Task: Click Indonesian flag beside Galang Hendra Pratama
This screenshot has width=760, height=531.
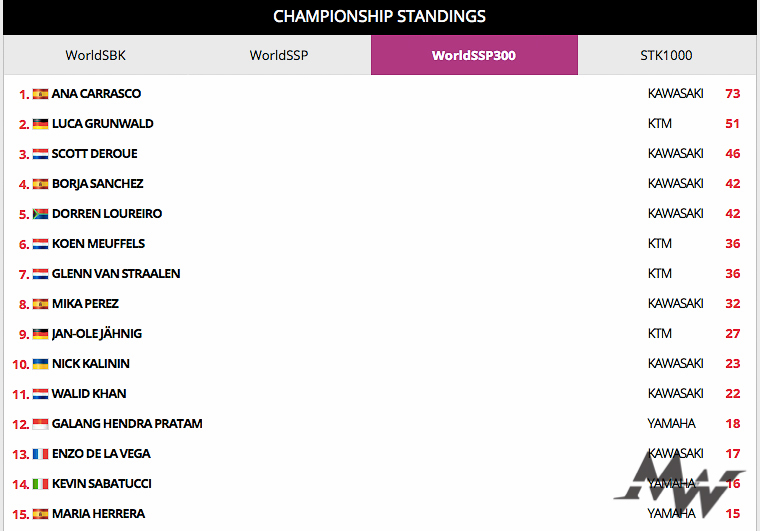Action: click(x=40, y=424)
